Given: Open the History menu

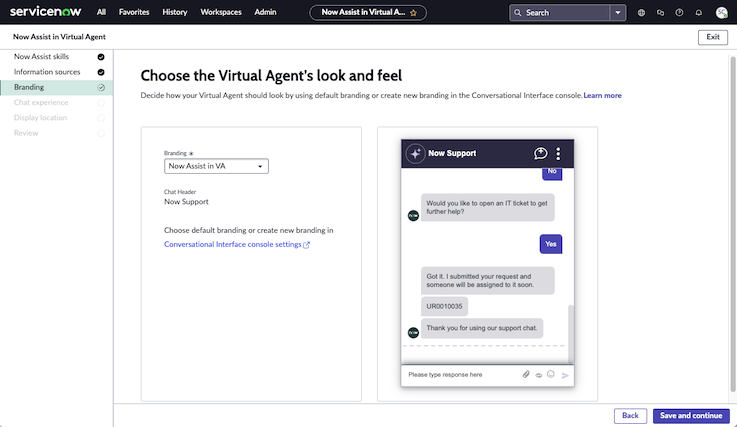Looking at the screenshot, I should click(x=175, y=12).
